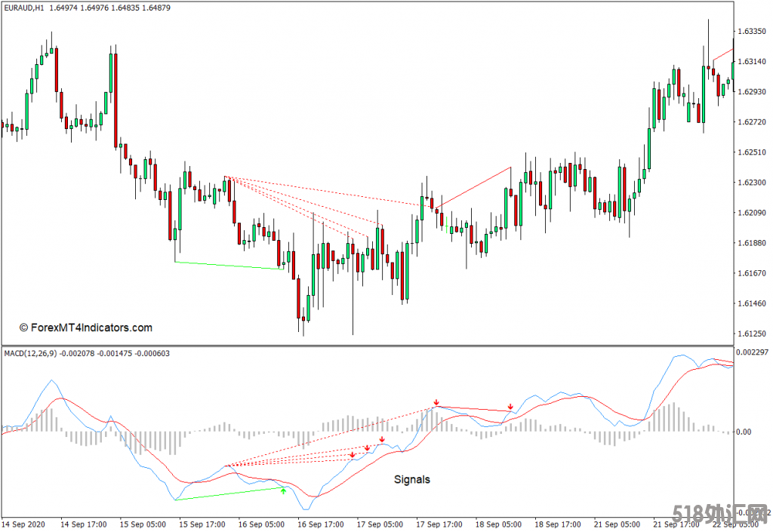Click the 1.63140 price axis label
This screenshot has height=532, width=773.
pyautogui.click(x=752, y=62)
